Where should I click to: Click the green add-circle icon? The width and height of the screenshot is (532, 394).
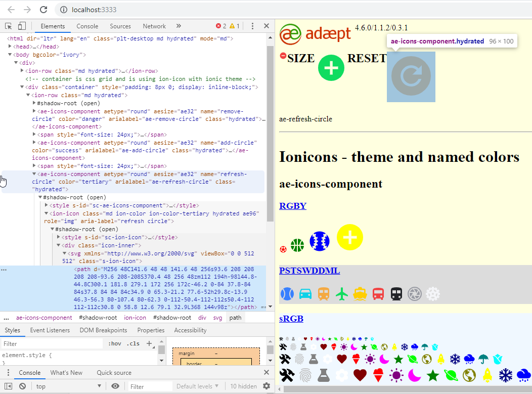[x=331, y=68]
